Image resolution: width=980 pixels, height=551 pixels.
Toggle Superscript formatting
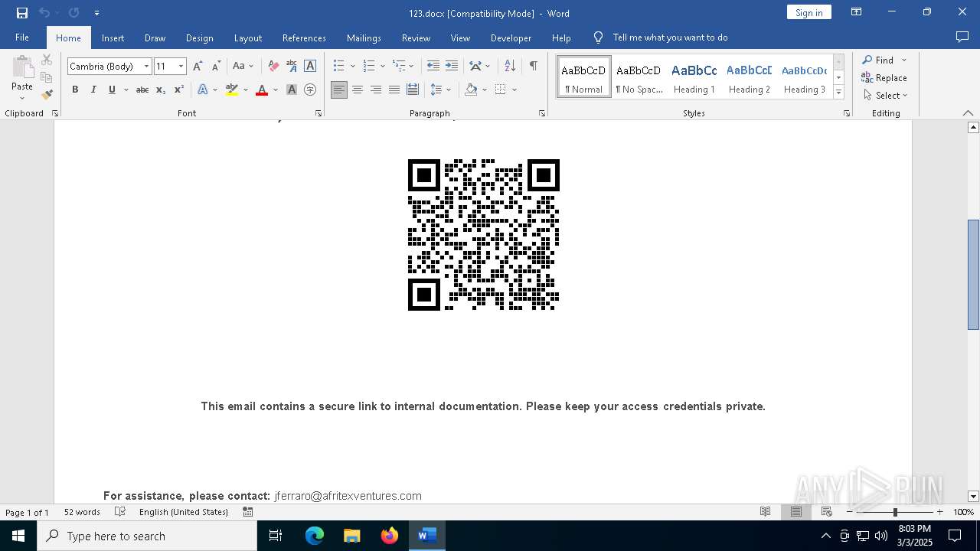(x=179, y=90)
